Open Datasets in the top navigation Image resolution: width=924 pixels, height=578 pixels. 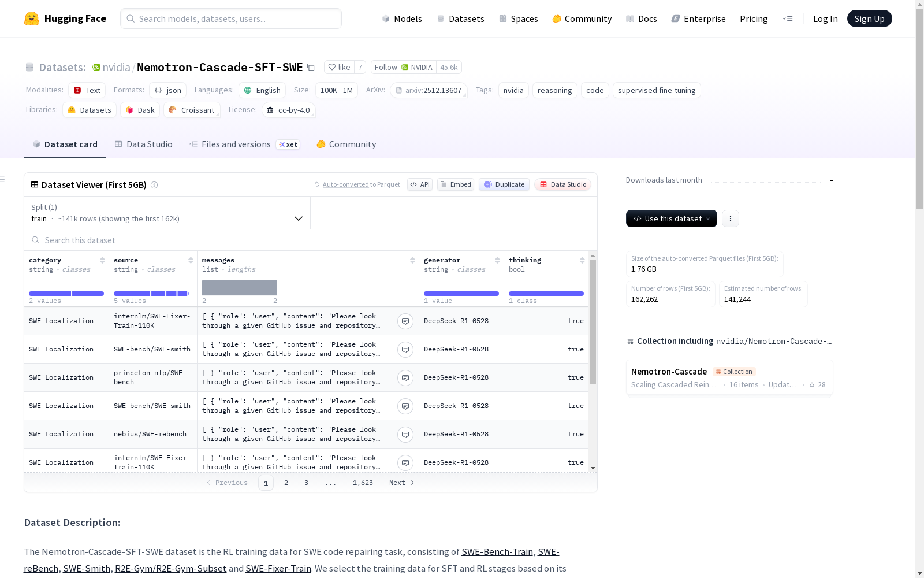coord(460,19)
